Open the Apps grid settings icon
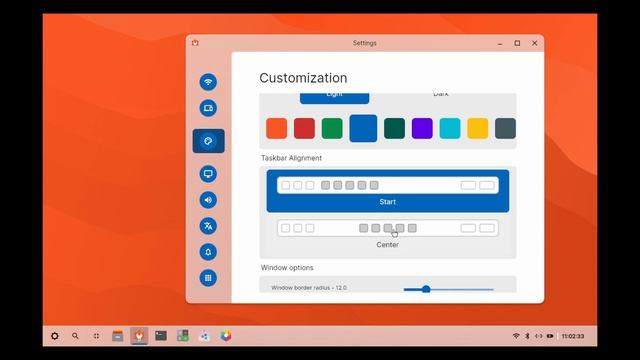Screen dimensions: 640x360 click(208, 278)
